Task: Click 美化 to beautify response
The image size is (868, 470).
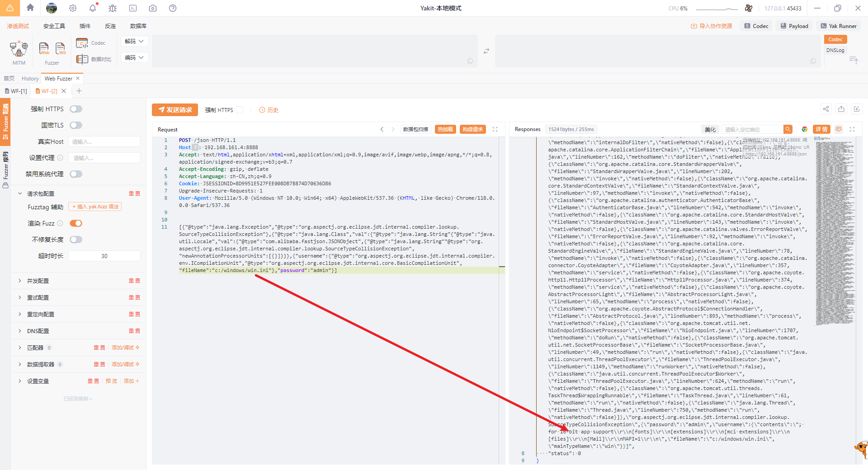Action: point(710,129)
